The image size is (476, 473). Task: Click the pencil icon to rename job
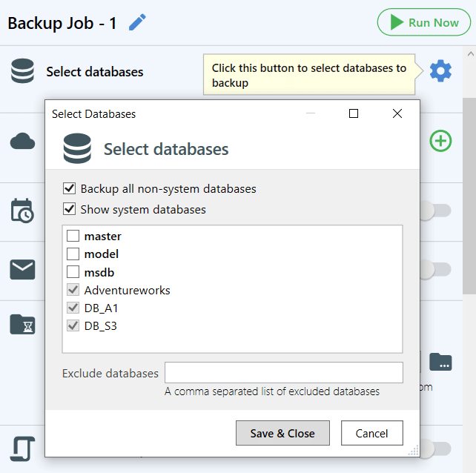pyautogui.click(x=137, y=23)
